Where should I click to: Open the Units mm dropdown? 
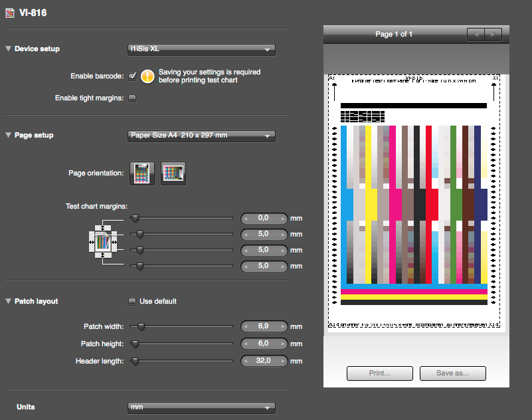pos(201,407)
